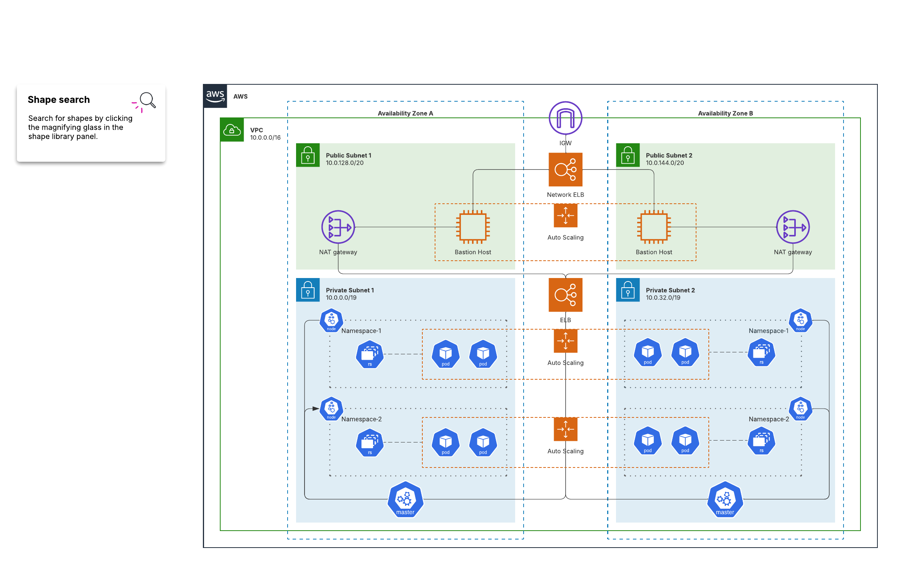The image size is (924, 573).
Task: Click the master icon in Private Subnet 2
Action: [x=725, y=499]
